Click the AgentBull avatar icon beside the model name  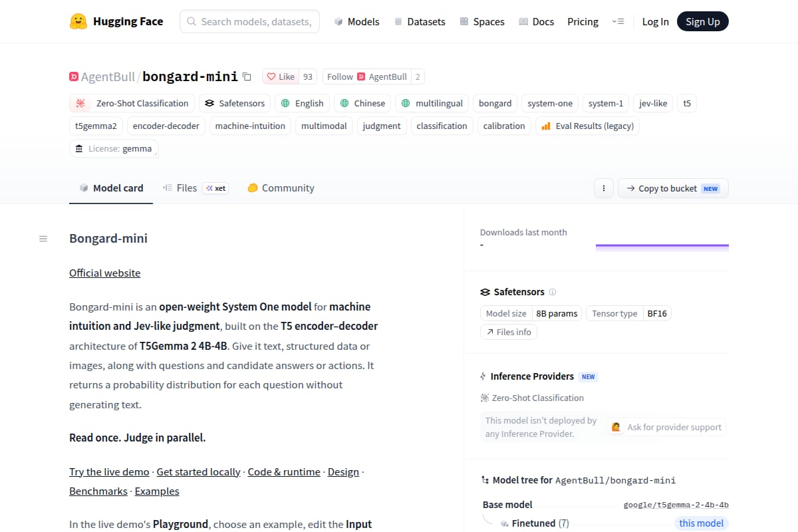click(x=74, y=76)
